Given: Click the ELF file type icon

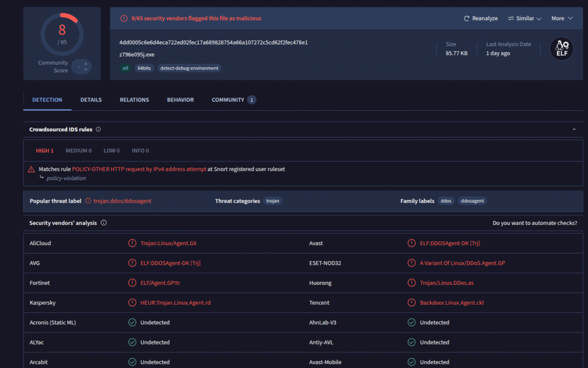Looking at the screenshot, I should click(x=562, y=49).
